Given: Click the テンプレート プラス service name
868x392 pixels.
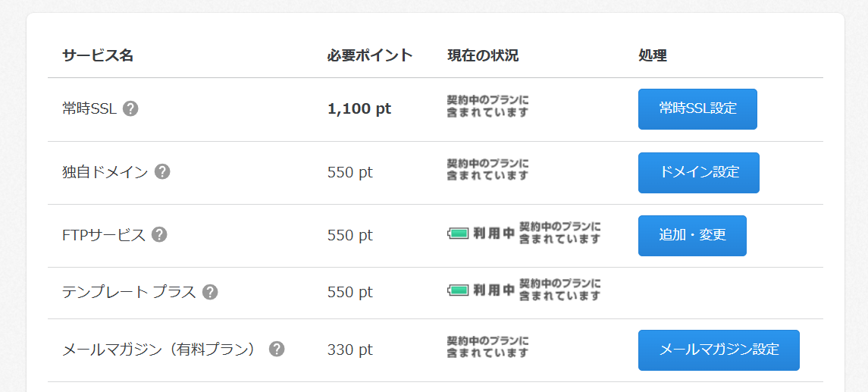Looking at the screenshot, I should point(129,292).
